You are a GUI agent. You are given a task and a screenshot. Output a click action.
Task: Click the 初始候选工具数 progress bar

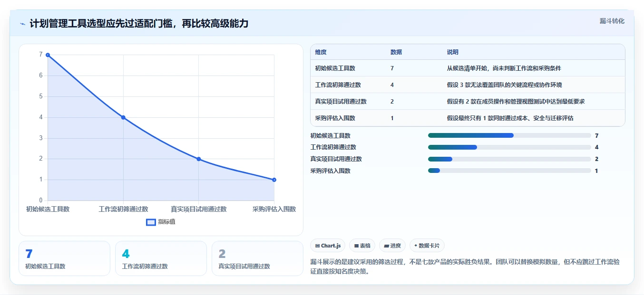[x=509, y=135]
